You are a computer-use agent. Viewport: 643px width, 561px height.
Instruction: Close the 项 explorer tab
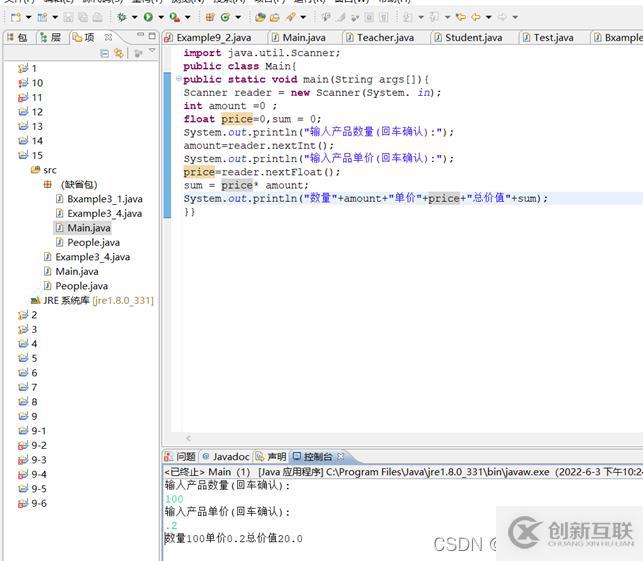tap(108, 37)
